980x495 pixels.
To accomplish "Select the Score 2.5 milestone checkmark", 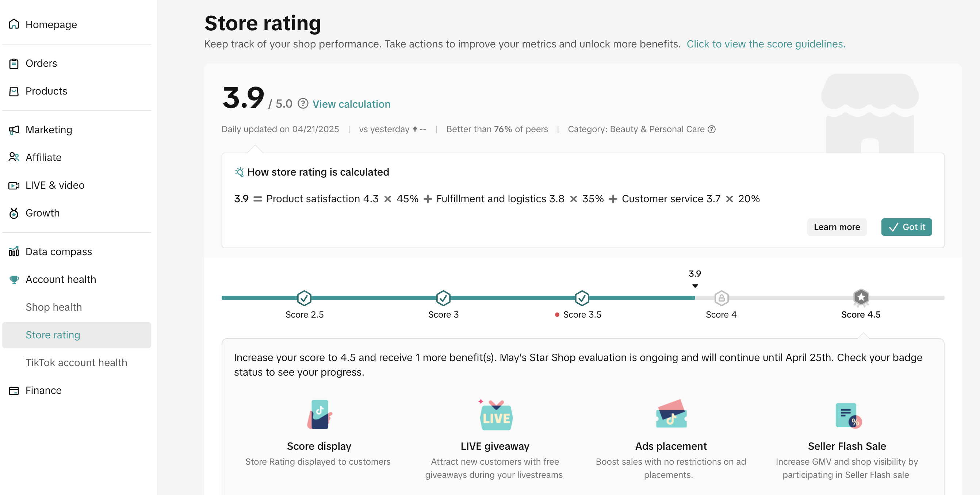I will (304, 298).
